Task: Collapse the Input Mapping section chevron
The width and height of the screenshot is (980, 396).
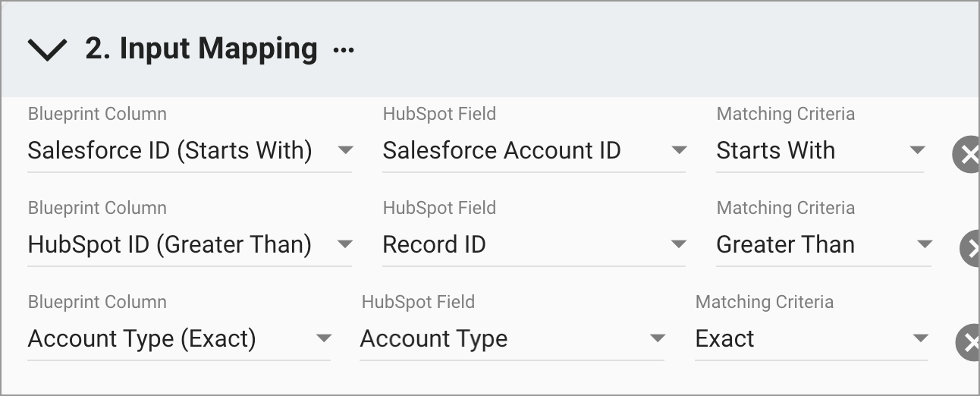Action: [x=47, y=50]
